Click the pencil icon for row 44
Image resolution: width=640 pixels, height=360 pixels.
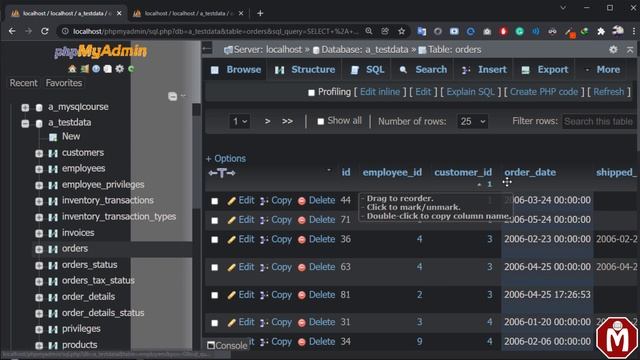click(231, 201)
